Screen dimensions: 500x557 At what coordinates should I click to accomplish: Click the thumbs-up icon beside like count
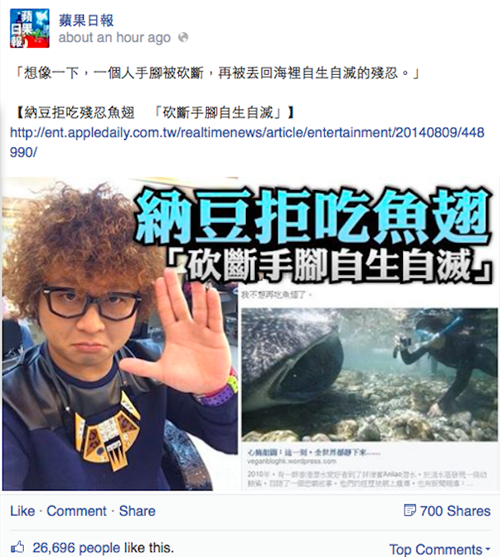click(17, 547)
